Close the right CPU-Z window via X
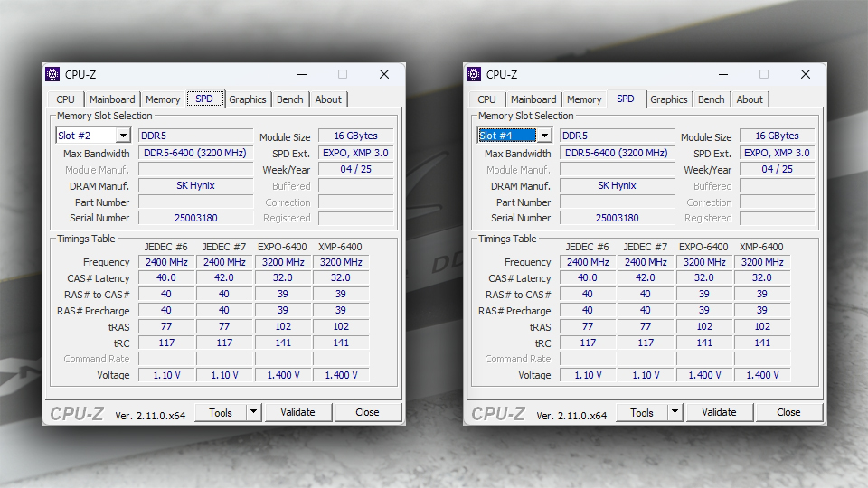Image resolution: width=868 pixels, height=488 pixels. [806, 74]
